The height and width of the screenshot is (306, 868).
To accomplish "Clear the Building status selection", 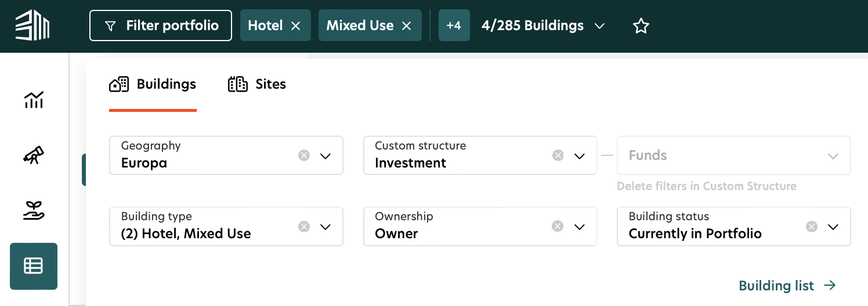I will click(812, 227).
